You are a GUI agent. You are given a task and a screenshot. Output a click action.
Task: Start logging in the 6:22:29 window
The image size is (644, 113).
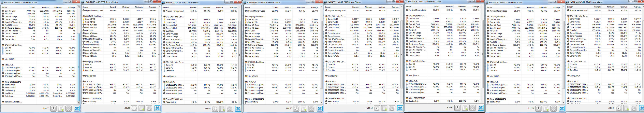coord(546,108)
